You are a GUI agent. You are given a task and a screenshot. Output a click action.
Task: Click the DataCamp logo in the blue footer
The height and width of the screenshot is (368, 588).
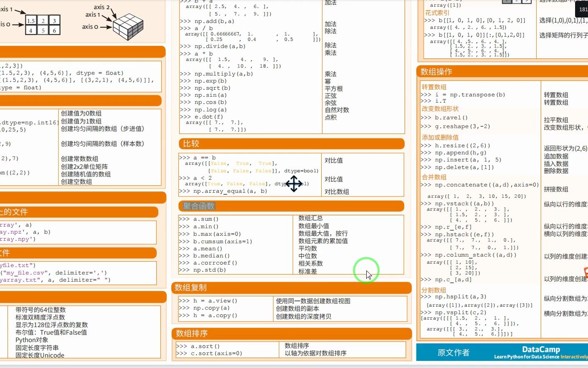pos(541,349)
